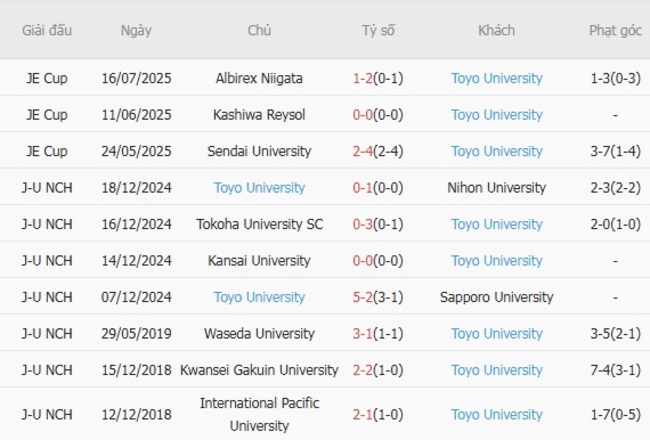This screenshot has width=650, height=440.
Task: Click the 'Tỷ số' column header
Action: 378,30
